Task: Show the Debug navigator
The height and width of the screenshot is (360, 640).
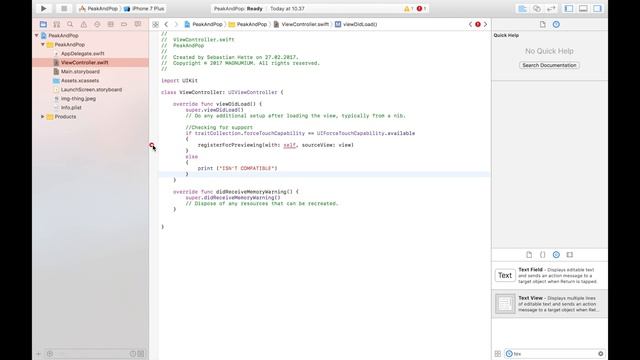Action: [x=111, y=24]
